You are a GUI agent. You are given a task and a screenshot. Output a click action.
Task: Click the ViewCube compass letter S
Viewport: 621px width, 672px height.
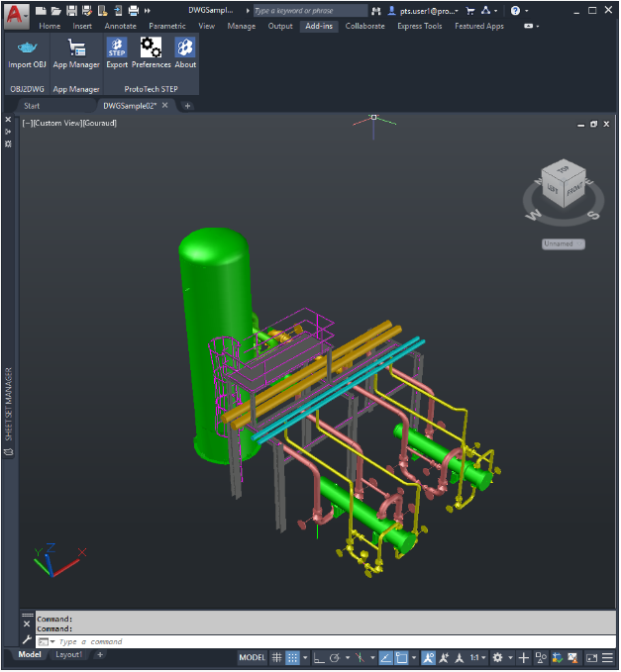coord(593,215)
